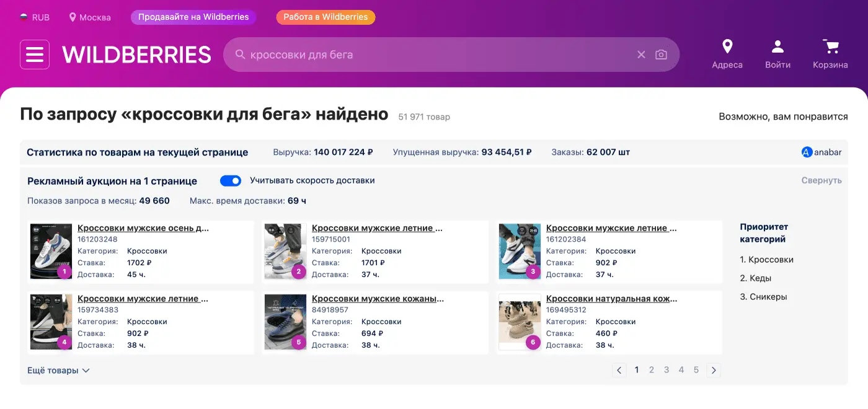Toggle Учитывать скорость доставки switch

(x=231, y=181)
